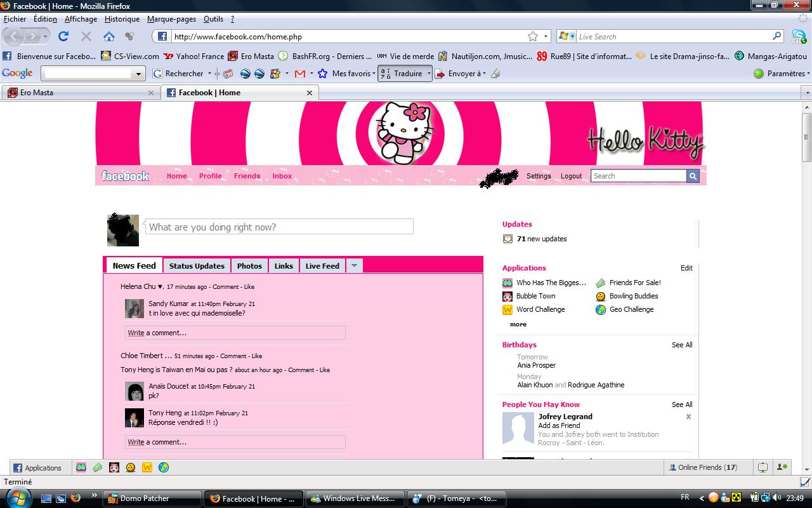This screenshot has height=508, width=812.
Task: Select the Status Updates feed tab
Action: (197, 266)
